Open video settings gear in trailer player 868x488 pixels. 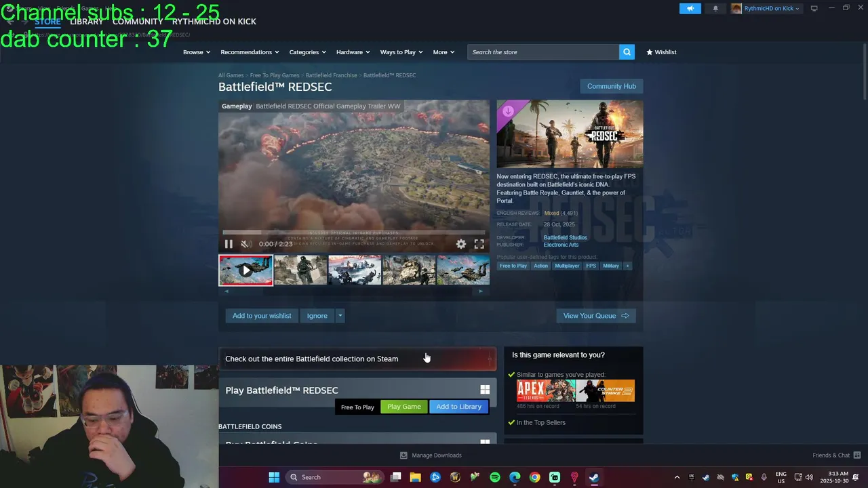pos(461,244)
